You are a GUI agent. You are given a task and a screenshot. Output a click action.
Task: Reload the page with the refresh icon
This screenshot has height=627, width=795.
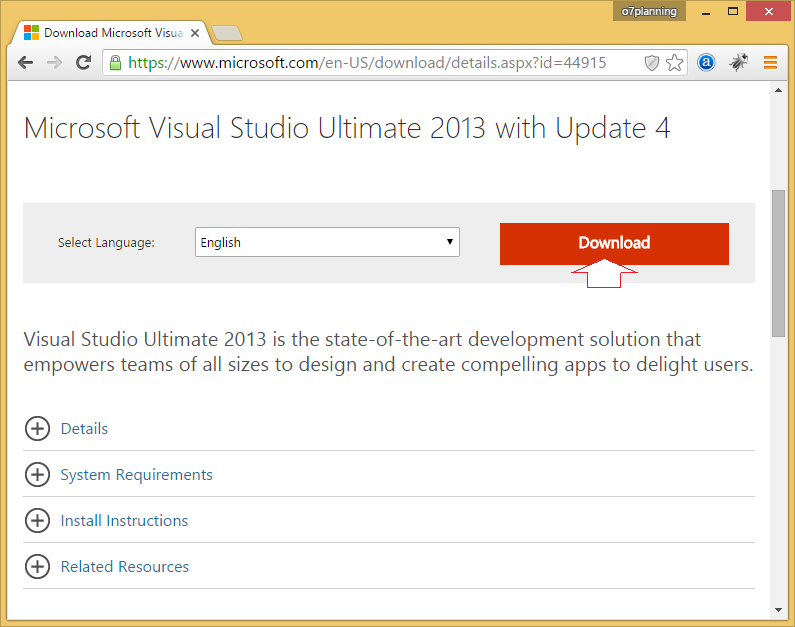[83, 62]
